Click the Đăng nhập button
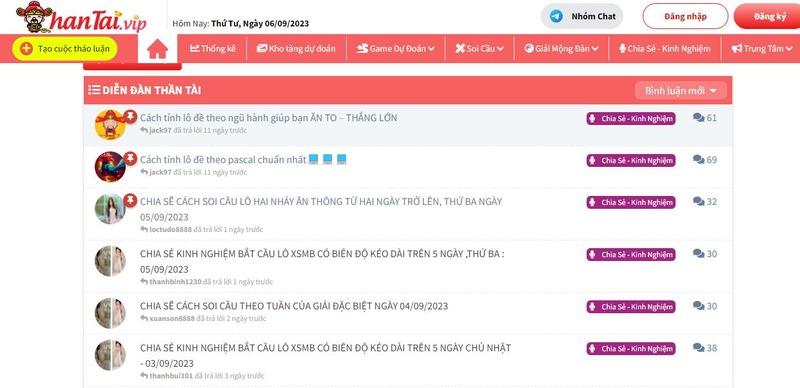Image resolution: width=800 pixels, height=388 pixels. pos(685,16)
